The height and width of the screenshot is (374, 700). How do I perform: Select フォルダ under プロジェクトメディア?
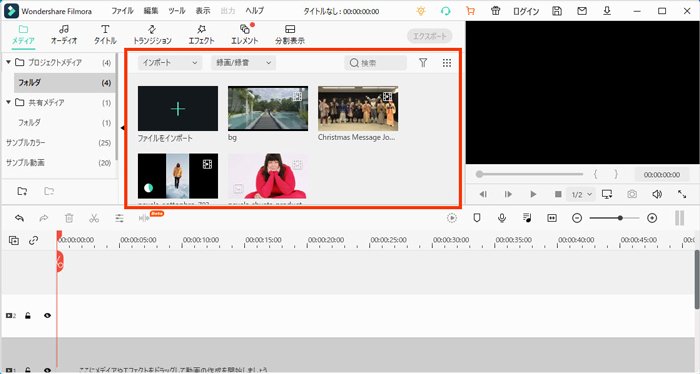65,83
